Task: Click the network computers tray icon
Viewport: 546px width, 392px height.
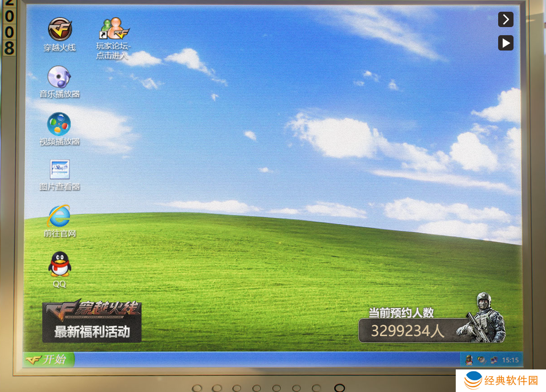Action: [x=494, y=360]
